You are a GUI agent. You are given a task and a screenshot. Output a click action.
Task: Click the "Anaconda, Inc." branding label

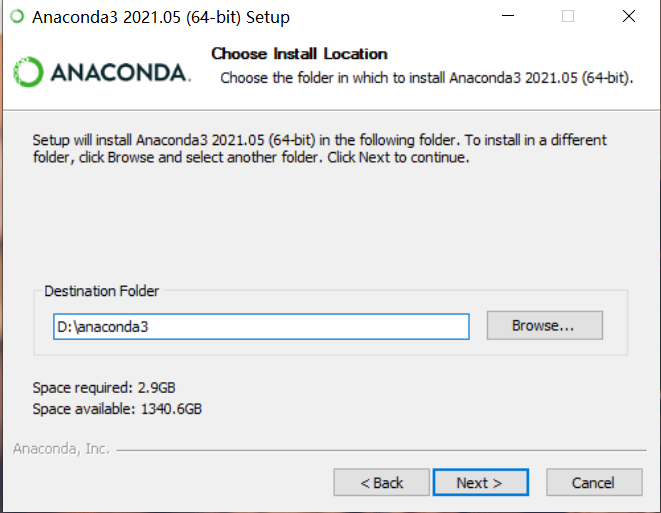[61, 449]
